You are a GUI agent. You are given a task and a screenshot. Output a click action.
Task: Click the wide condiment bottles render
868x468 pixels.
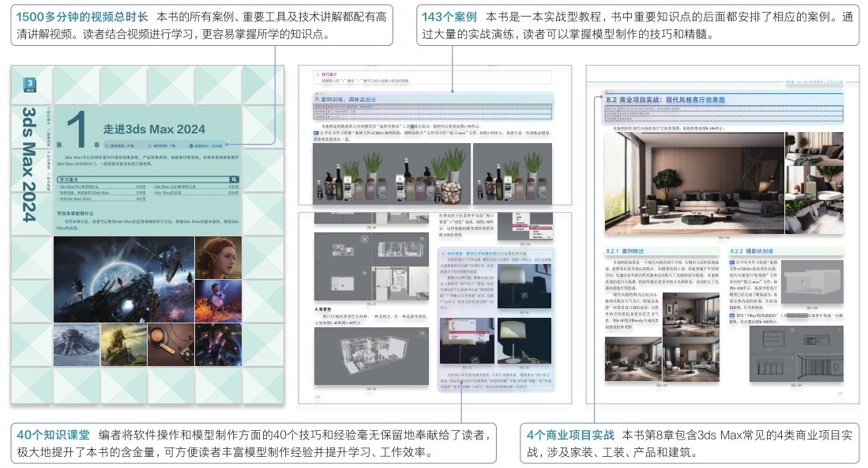point(392,173)
